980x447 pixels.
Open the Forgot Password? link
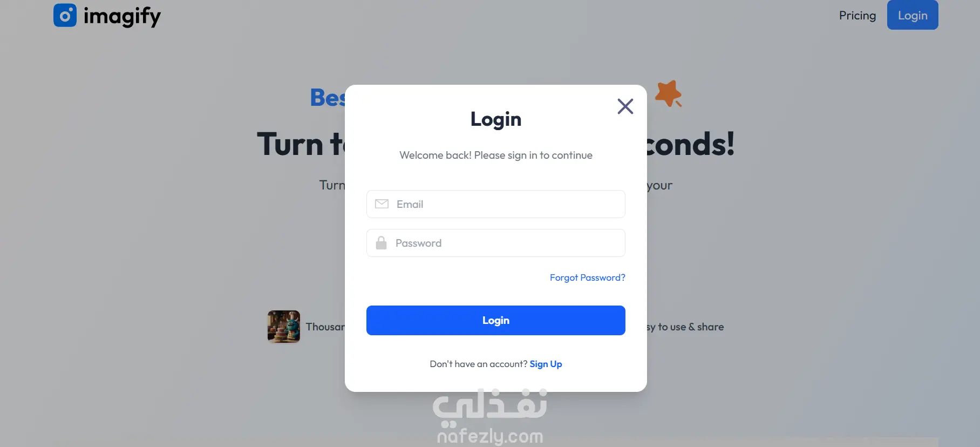(587, 277)
